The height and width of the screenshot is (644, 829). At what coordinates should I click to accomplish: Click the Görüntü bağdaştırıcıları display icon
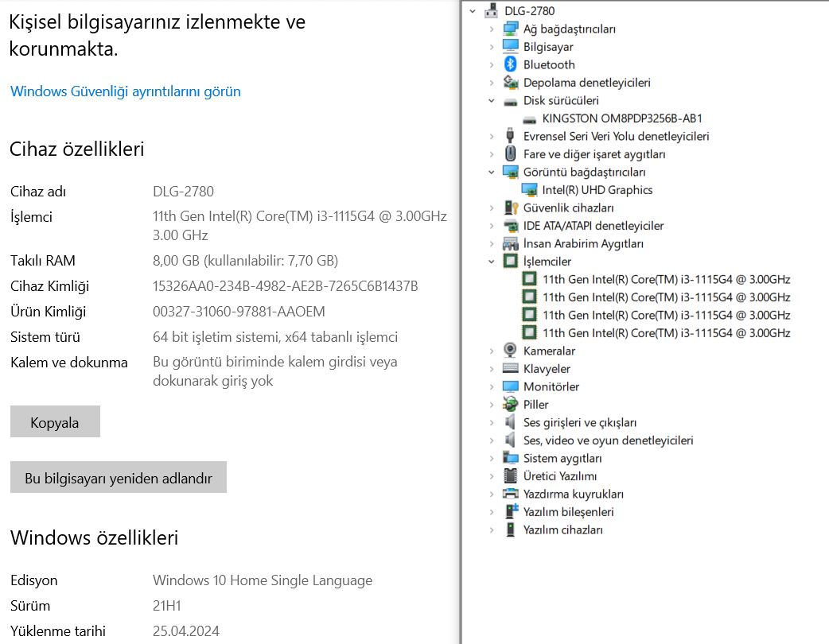tap(510, 172)
